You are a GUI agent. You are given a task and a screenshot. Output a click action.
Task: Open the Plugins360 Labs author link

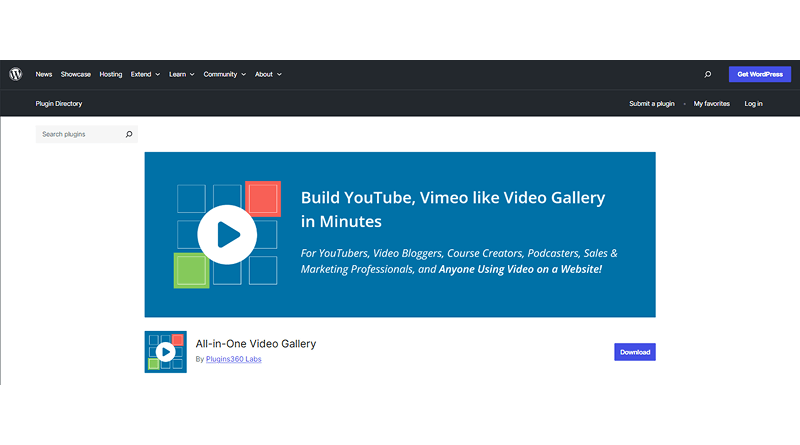tap(234, 359)
